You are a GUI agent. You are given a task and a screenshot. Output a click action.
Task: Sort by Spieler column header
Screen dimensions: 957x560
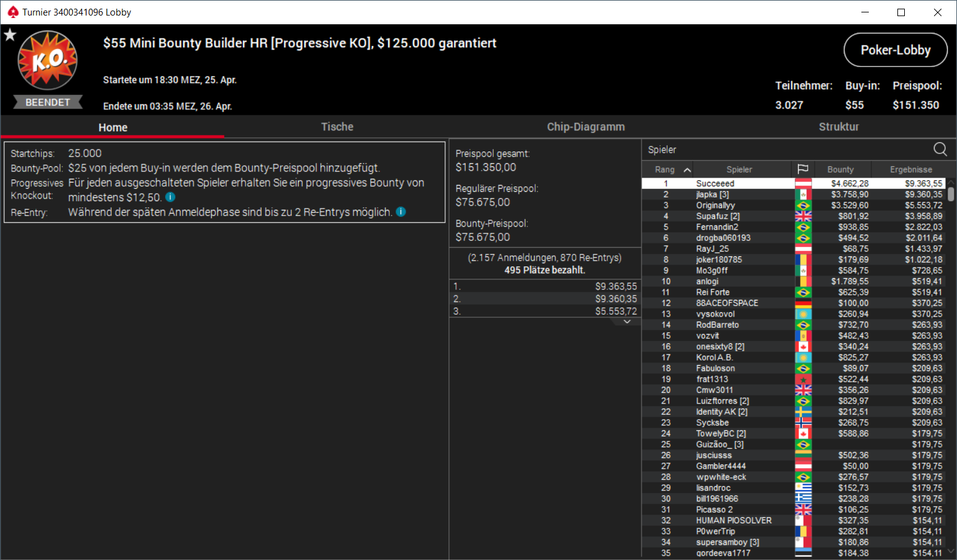pos(739,169)
